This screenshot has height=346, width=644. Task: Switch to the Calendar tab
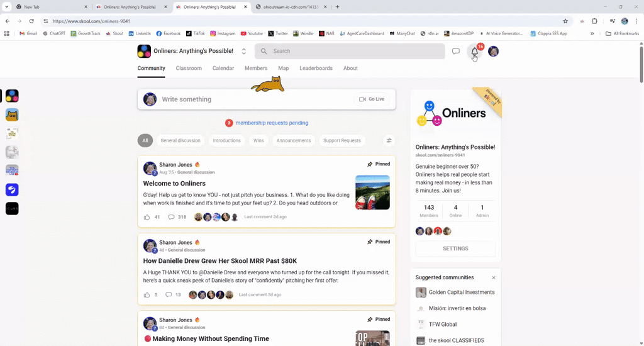(223, 68)
